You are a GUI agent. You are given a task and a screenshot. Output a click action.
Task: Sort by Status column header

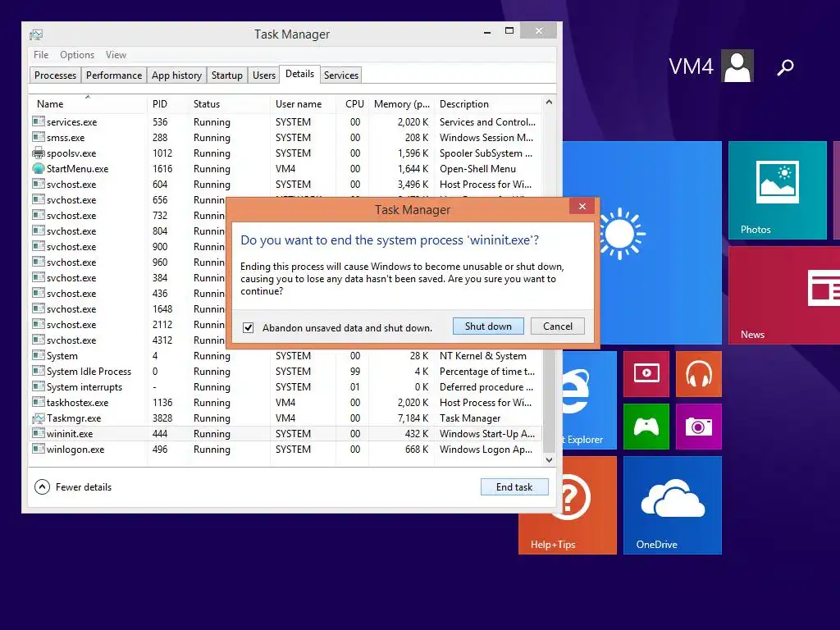pos(229,104)
